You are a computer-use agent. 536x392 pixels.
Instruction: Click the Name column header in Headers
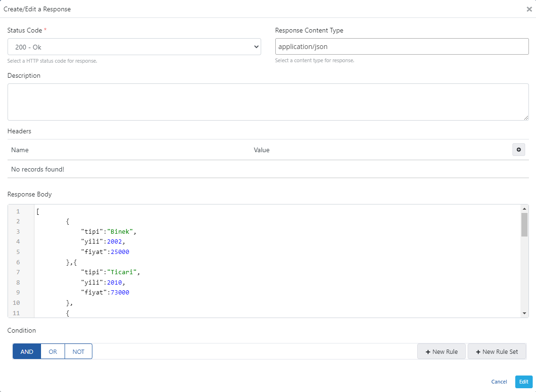[20, 150]
